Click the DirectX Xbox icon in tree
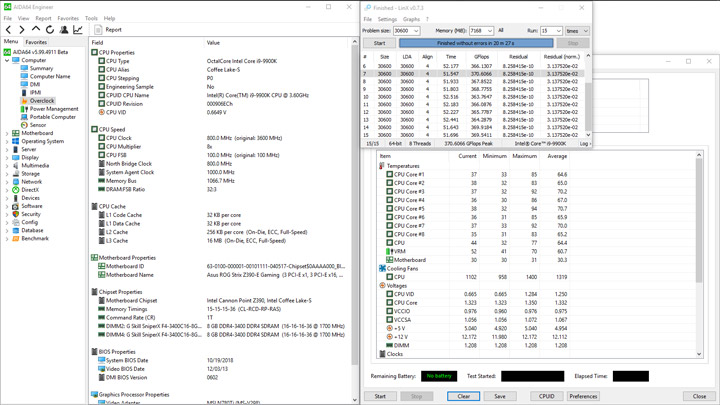The width and height of the screenshot is (720, 405). 16,190
